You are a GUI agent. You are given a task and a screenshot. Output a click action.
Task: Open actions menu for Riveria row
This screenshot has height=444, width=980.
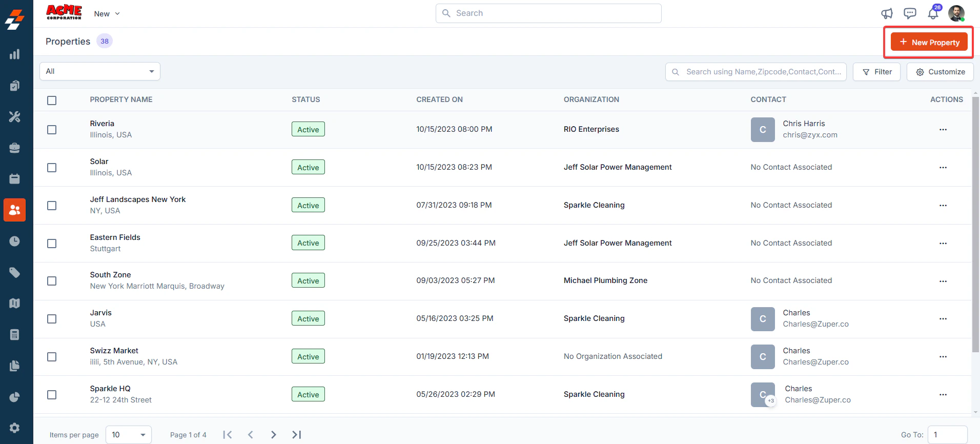coord(943,130)
